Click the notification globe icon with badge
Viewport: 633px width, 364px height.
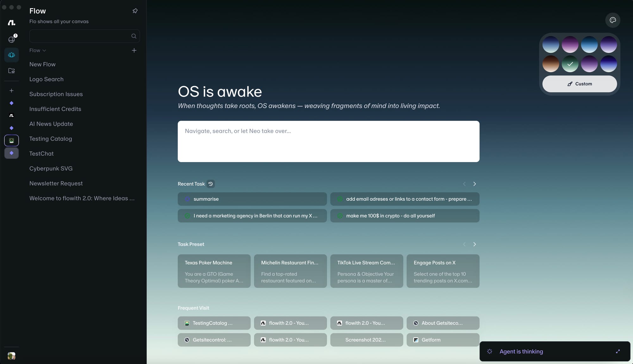[x=12, y=39]
